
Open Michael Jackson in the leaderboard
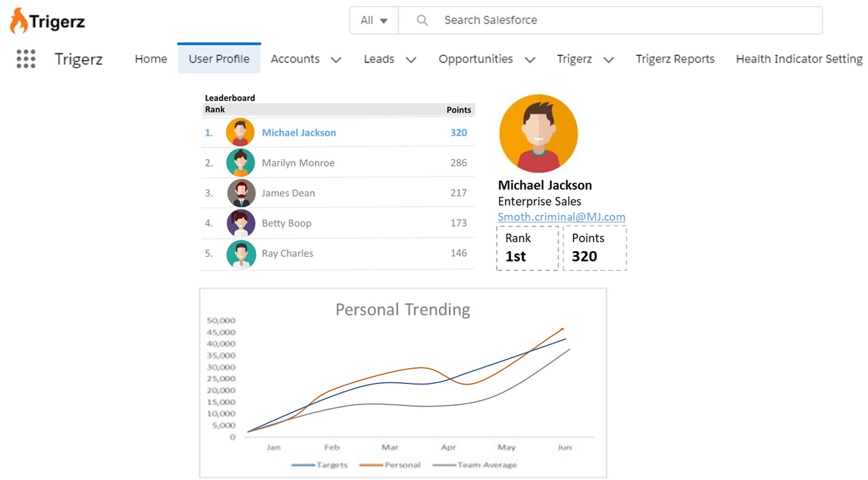pyautogui.click(x=299, y=133)
